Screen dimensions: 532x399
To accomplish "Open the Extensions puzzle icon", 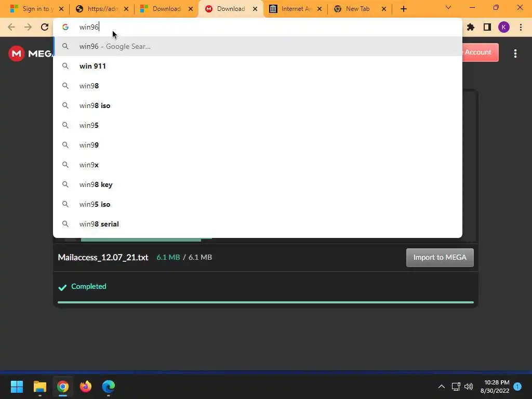I will coord(471,27).
